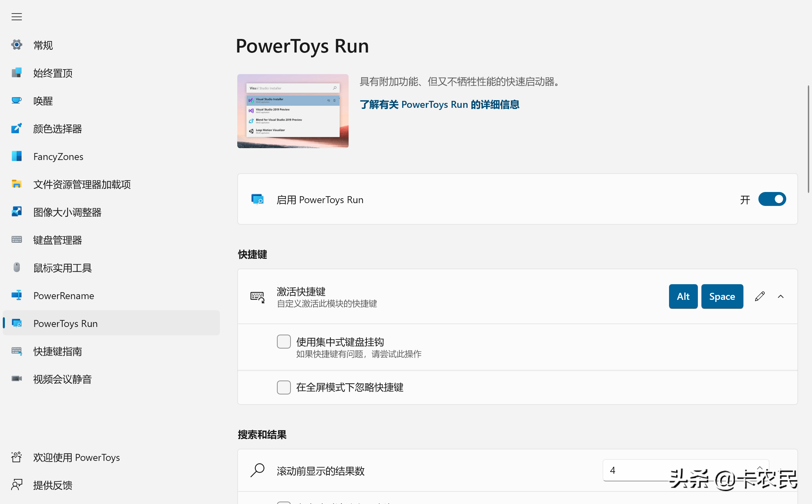Open 始终置顶 settings page

[x=111, y=73]
